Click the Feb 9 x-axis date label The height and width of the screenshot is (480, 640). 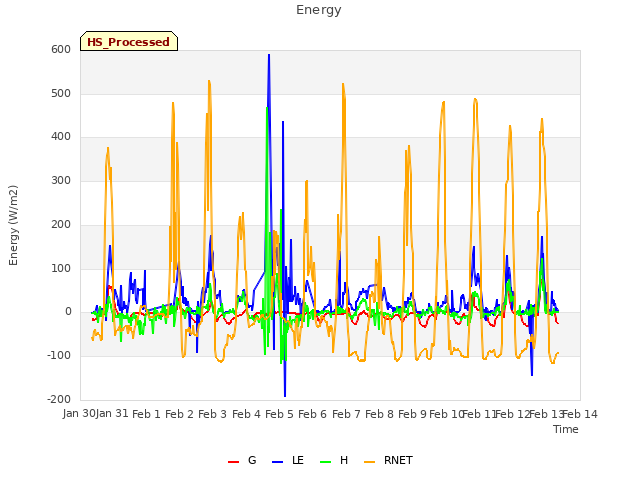click(412, 414)
